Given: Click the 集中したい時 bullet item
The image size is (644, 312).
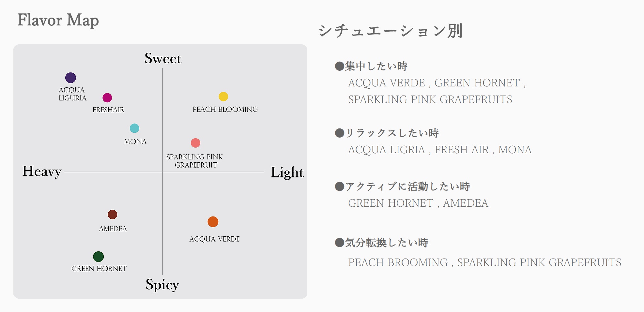Looking at the screenshot, I should click(371, 66).
